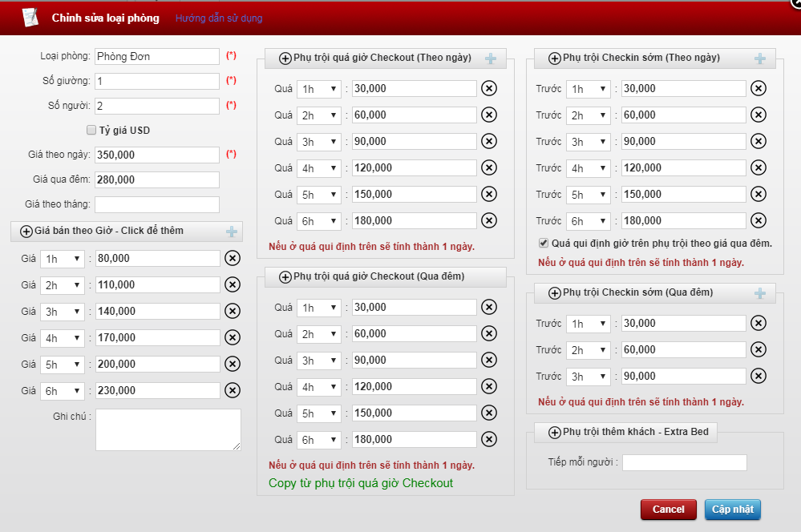This screenshot has height=532, width=801.
Task: Remove the 80,000 hourly price row
Action: point(233,258)
